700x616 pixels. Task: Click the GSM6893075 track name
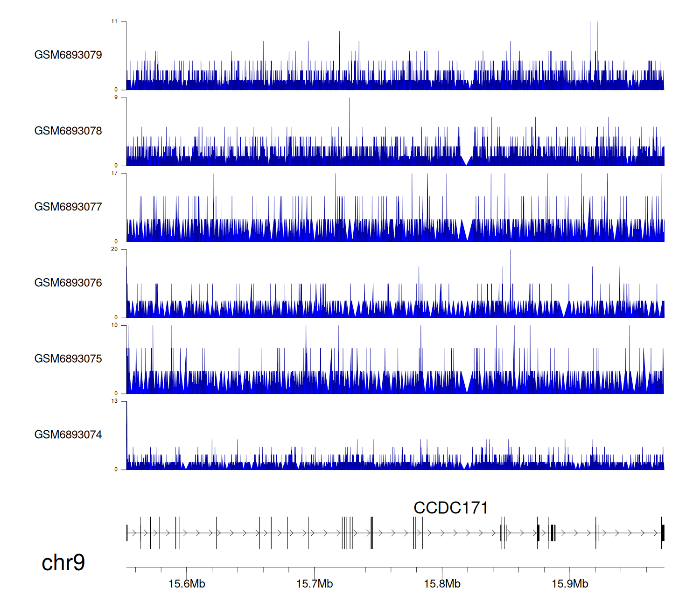pos(68,359)
